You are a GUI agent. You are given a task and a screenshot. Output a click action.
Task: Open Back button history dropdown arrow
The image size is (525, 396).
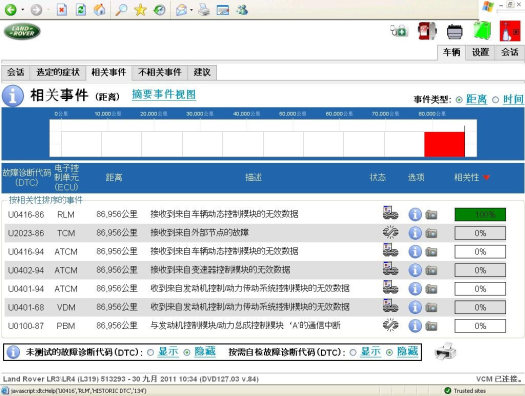[x=23, y=10]
